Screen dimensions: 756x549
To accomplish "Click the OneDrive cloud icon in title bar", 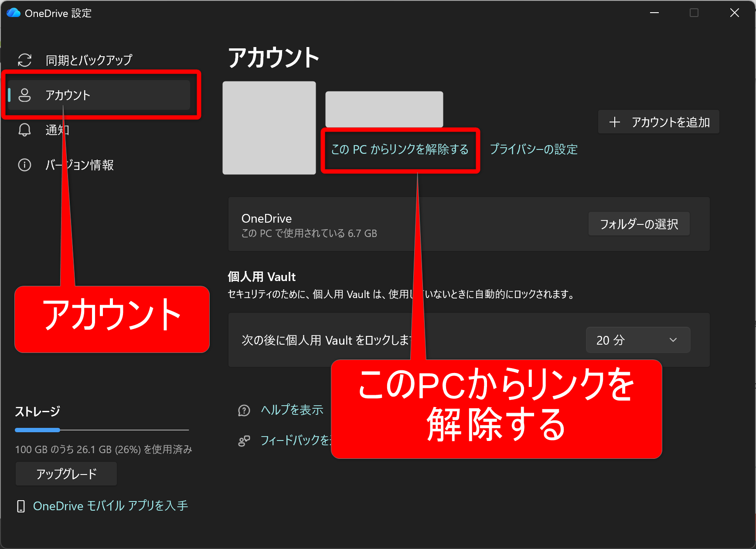I will tap(14, 13).
